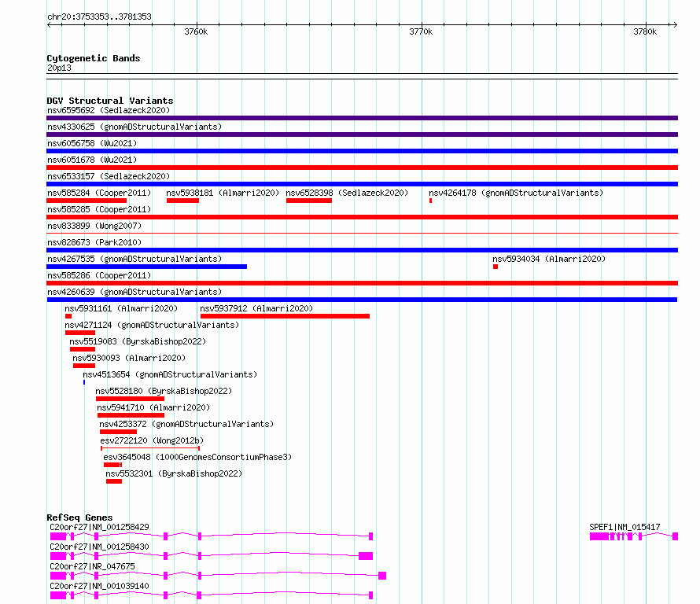Viewport: 700px width, 604px height.
Task: Open the nsv6056758 (Wu2021) variant label
Action: (92, 143)
